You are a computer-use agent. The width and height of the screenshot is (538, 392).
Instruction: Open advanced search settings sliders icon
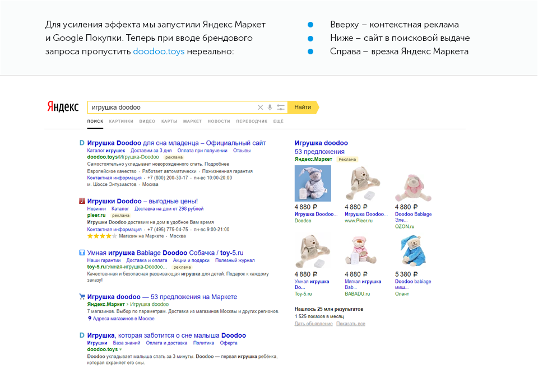coord(281,108)
